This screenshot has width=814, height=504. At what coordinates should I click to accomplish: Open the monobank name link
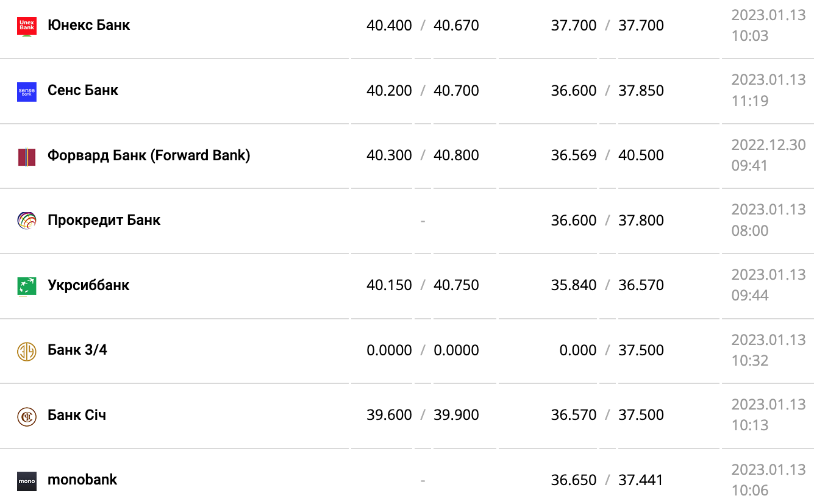point(82,480)
